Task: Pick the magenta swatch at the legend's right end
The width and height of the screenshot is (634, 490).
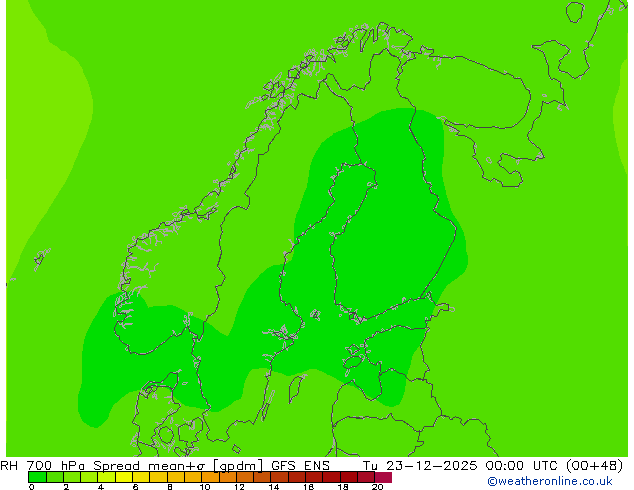Action: [x=383, y=477]
